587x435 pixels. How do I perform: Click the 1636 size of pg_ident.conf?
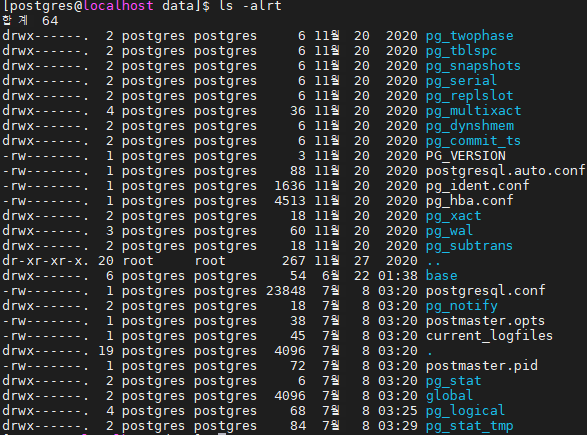[x=290, y=186]
